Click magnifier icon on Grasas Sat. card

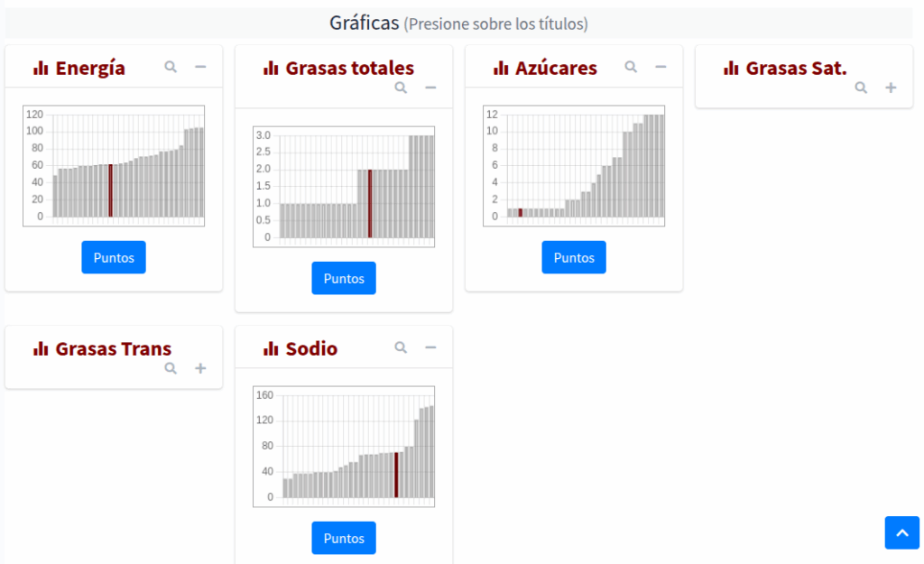861,88
